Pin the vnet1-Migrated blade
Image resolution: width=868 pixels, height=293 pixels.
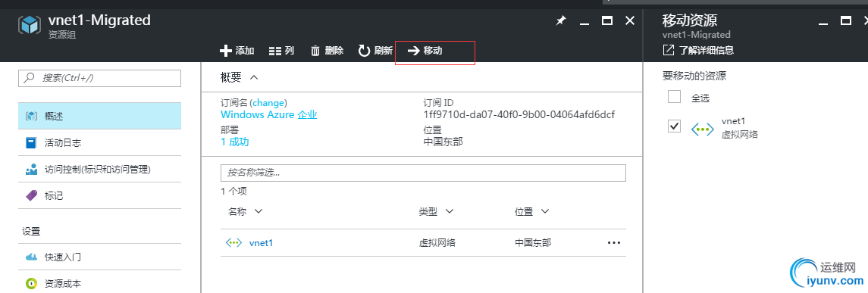pyautogui.click(x=561, y=21)
